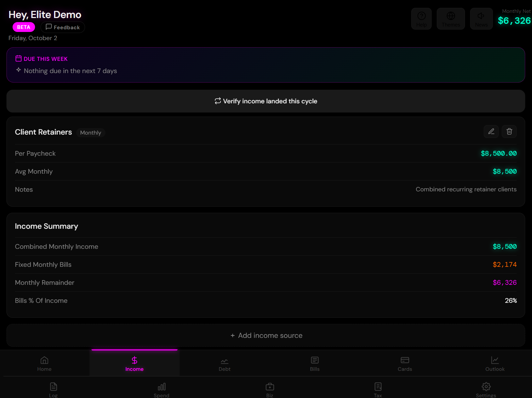Click 'Nothing due in the next 7 days'
Screen dimensions: 532x398
pos(70,71)
